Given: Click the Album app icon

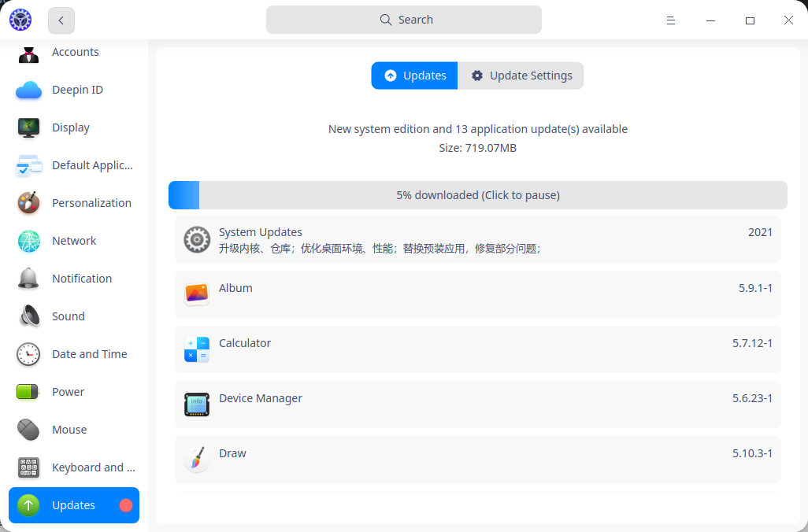Looking at the screenshot, I should 197,294.
